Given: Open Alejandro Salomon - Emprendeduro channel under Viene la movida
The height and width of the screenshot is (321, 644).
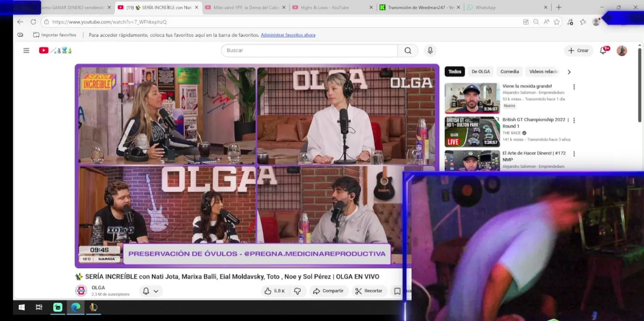Looking at the screenshot, I should [533, 93].
